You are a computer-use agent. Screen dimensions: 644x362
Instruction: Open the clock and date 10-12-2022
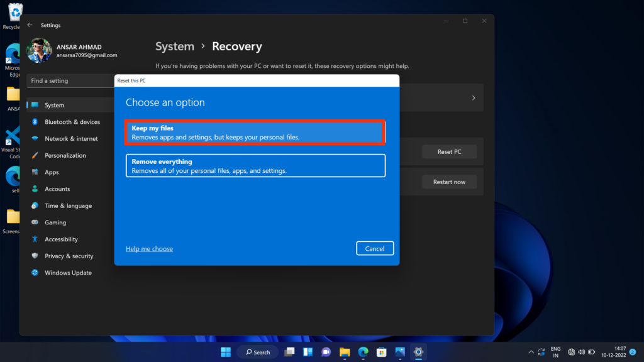pyautogui.click(x=614, y=352)
